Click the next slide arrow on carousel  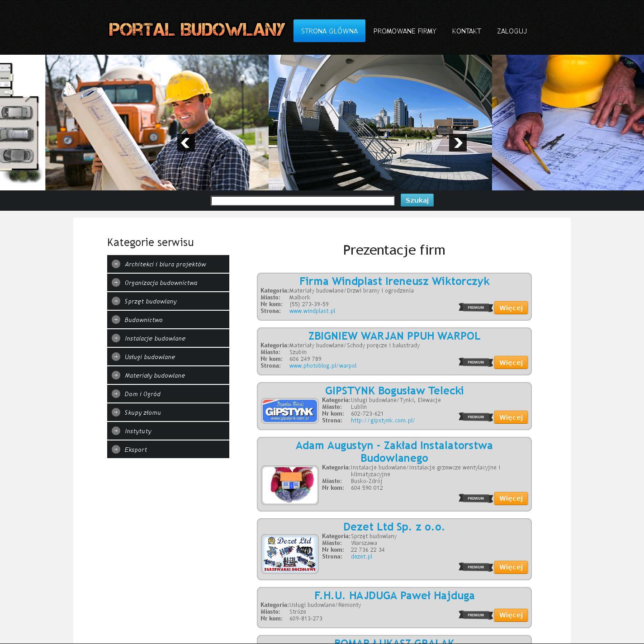pos(458,142)
